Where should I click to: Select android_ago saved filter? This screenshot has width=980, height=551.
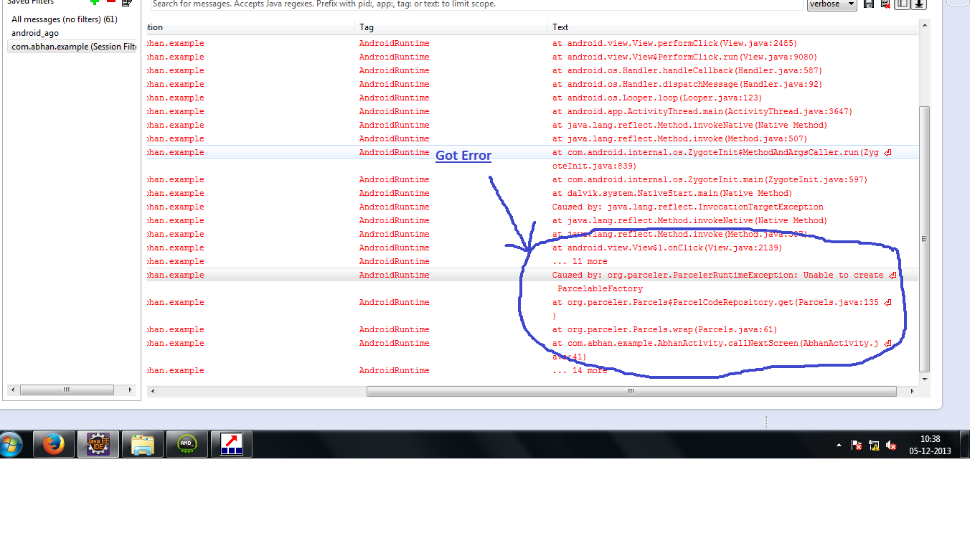[x=35, y=33]
